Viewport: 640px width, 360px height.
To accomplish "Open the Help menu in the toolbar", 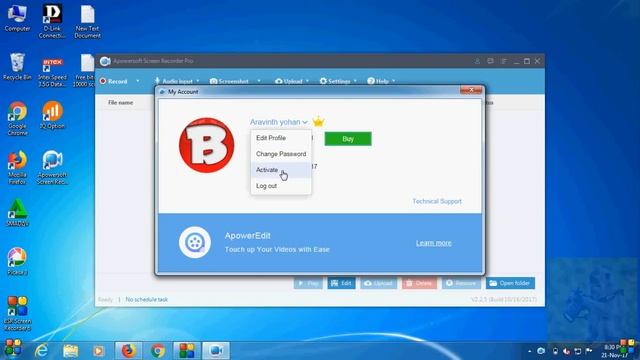I will coord(381,81).
